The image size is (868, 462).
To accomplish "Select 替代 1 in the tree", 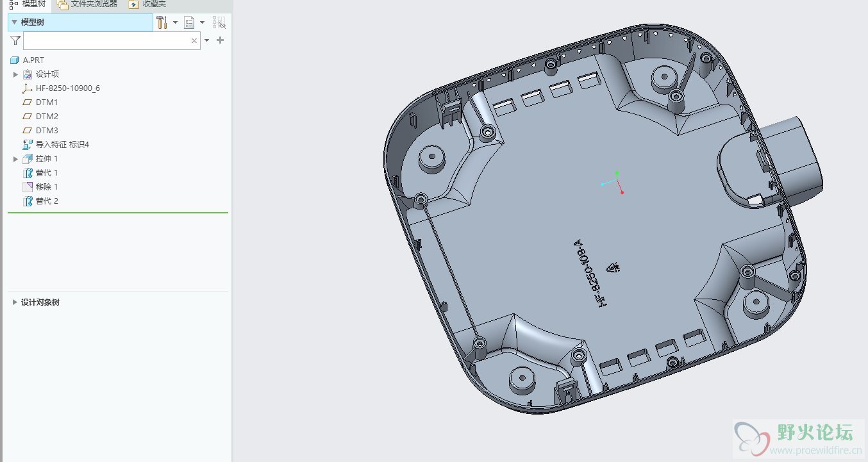I will tap(47, 173).
